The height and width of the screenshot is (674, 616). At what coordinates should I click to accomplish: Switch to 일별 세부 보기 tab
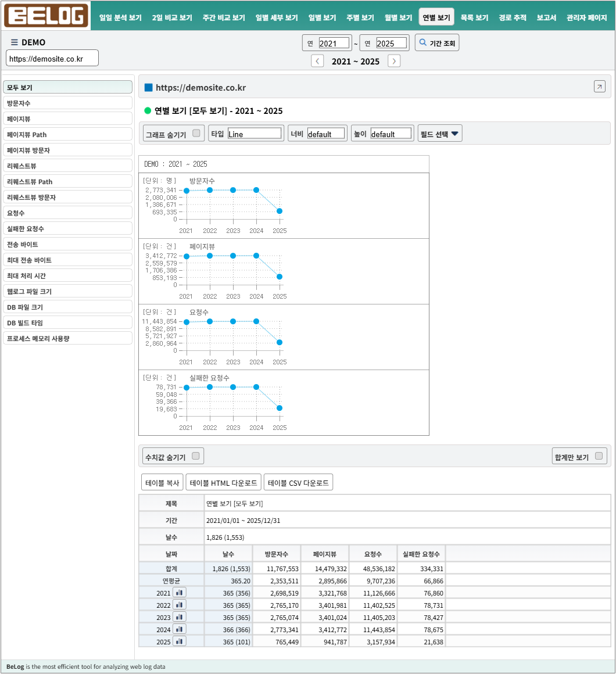click(277, 17)
